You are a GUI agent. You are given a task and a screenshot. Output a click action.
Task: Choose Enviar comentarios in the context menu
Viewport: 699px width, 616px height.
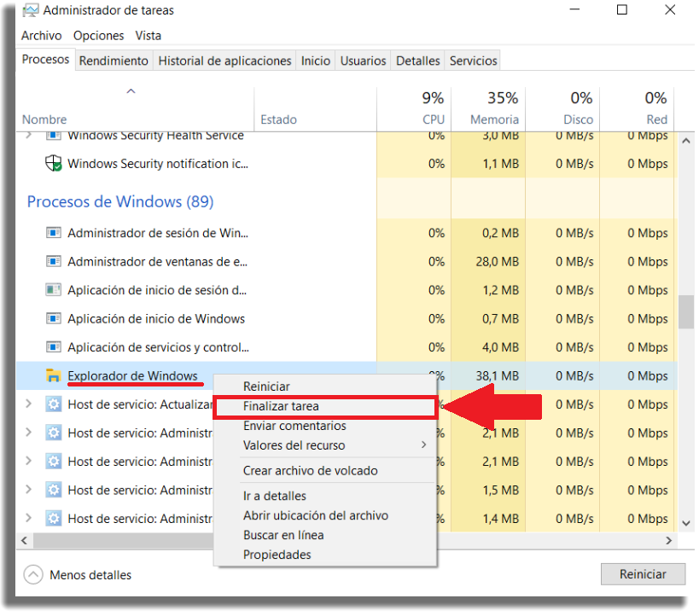325,426
